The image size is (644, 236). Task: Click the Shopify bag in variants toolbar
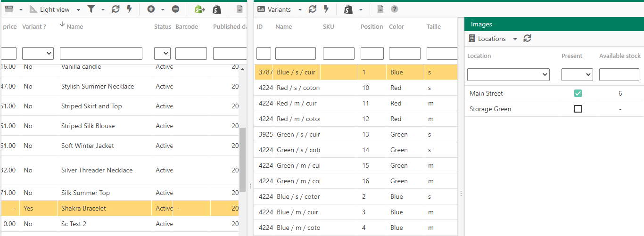pyautogui.click(x=348, y=9)
